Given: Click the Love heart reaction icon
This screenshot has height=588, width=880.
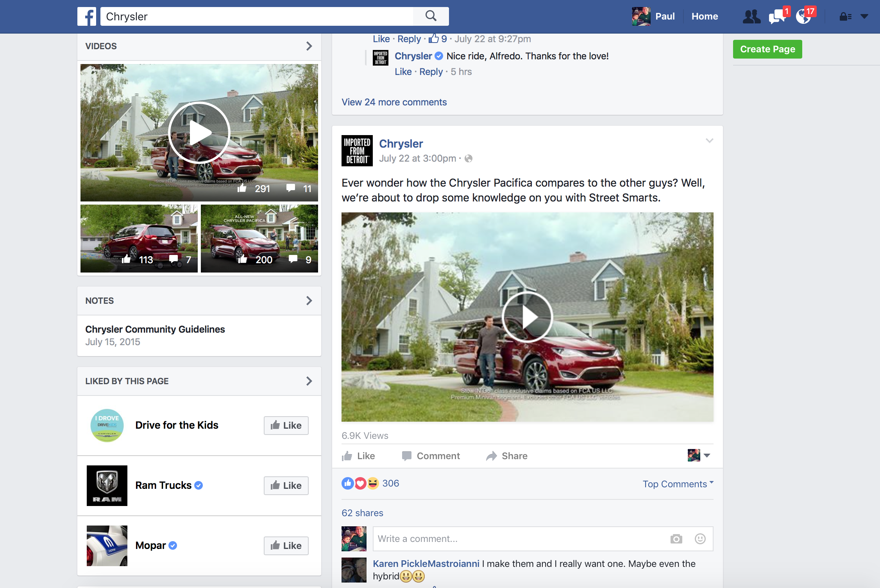Looking at the screenshot, I should click(x=360, y=483).
